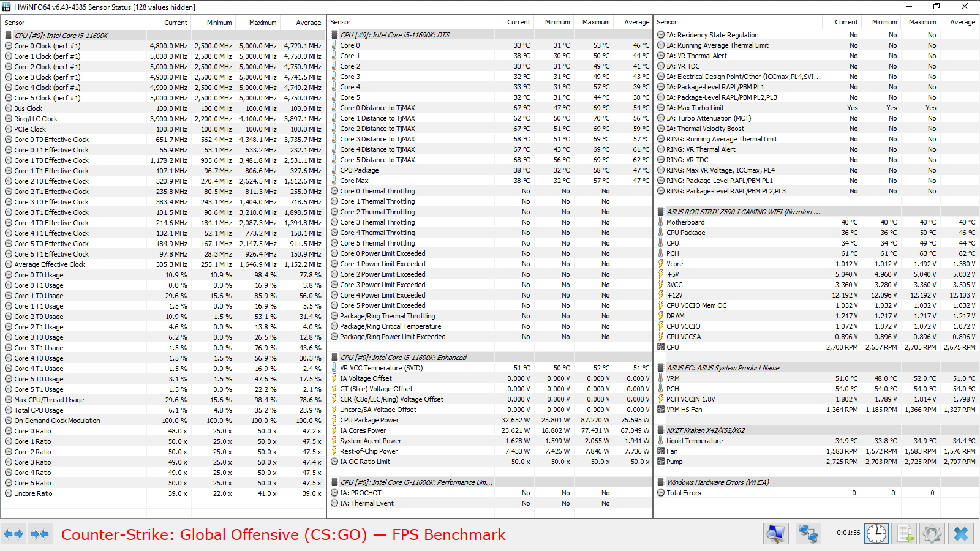Select the 'CPU [#0]: Intel Core i5-11600K: Performance Lim...' header

coord(490,482)
